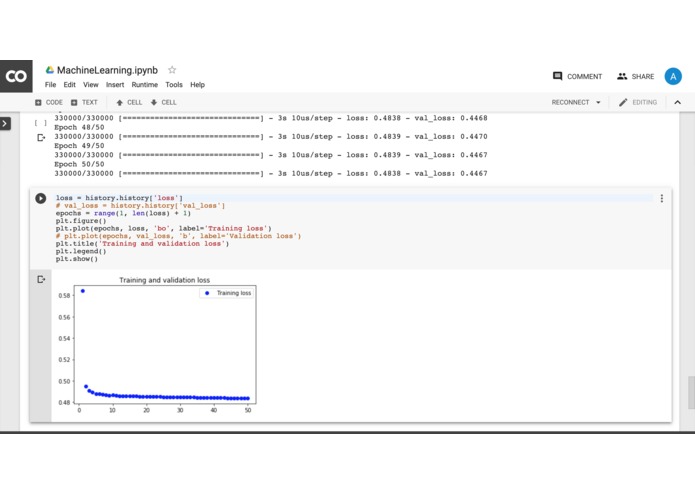Image resolution: width=695 pixels, height=494 pixels.
Task: Open the View menu
Action: (90, 85)
